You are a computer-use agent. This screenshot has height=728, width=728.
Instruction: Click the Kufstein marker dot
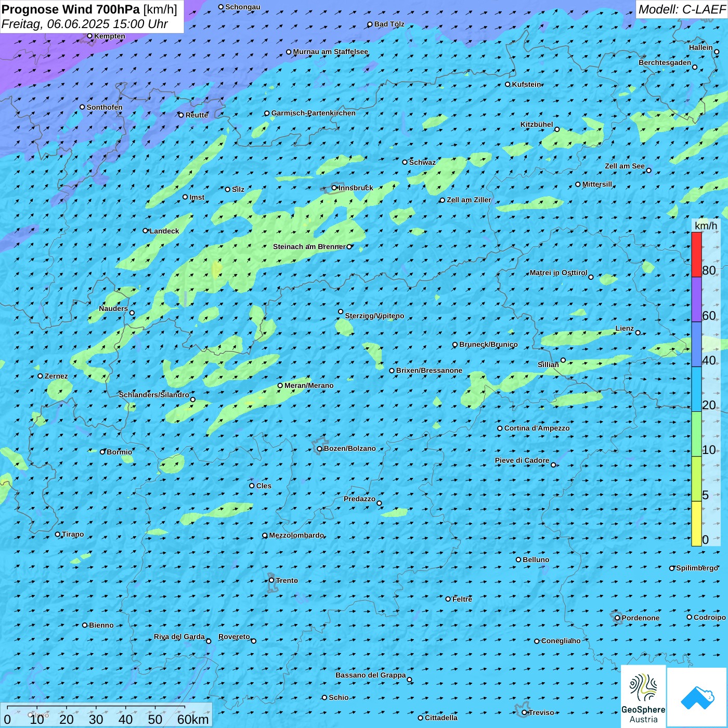(x=508, y=84)
